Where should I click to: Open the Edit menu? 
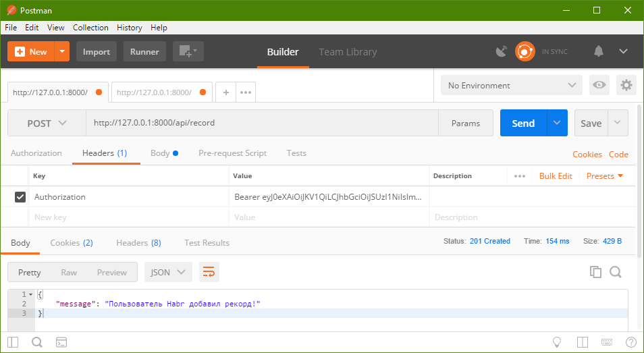[x=32, y=28]
